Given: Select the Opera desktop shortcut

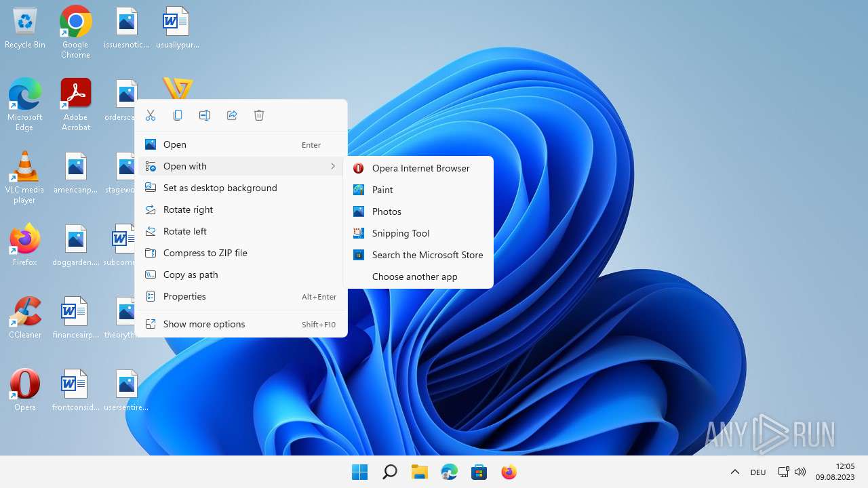Looking at the screenshot, I should point(24,390).
